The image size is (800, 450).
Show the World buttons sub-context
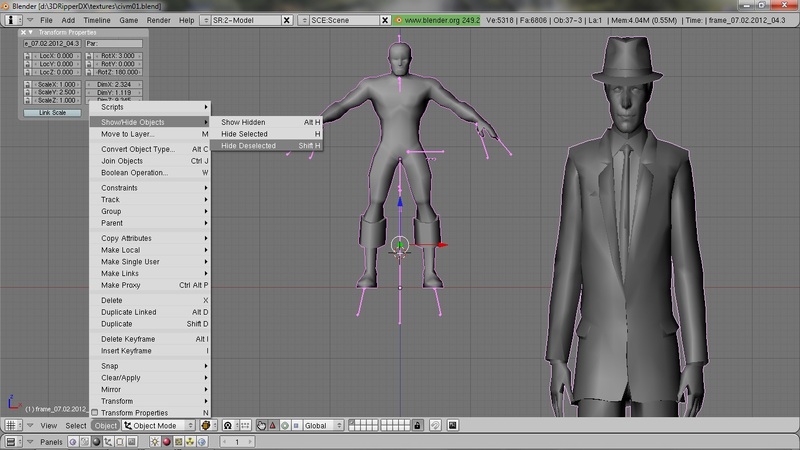[202, 442]
